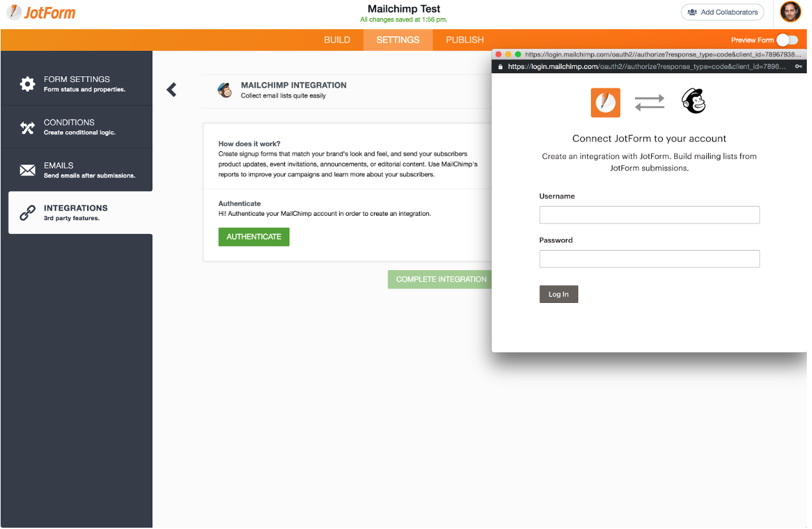This screenshot has height=529, width=812.
Task: Switch to the BUILD tab
Action: tap(337, 40)
